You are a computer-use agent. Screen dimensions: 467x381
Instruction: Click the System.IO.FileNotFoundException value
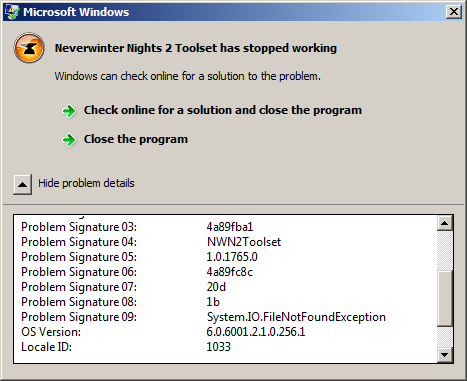296,317
